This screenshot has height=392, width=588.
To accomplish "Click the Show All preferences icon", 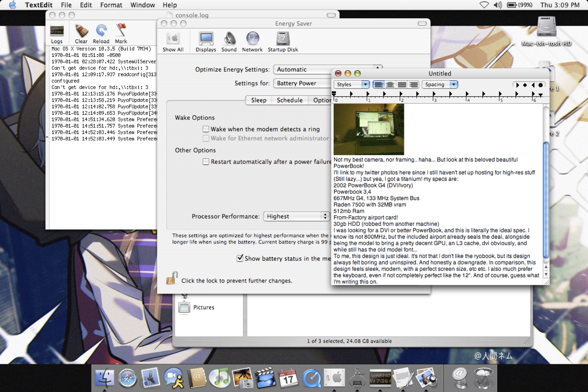I will [173, 39].
